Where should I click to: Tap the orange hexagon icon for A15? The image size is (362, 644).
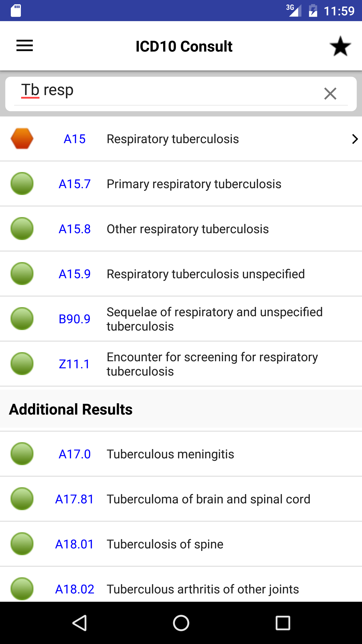point(22,139)
